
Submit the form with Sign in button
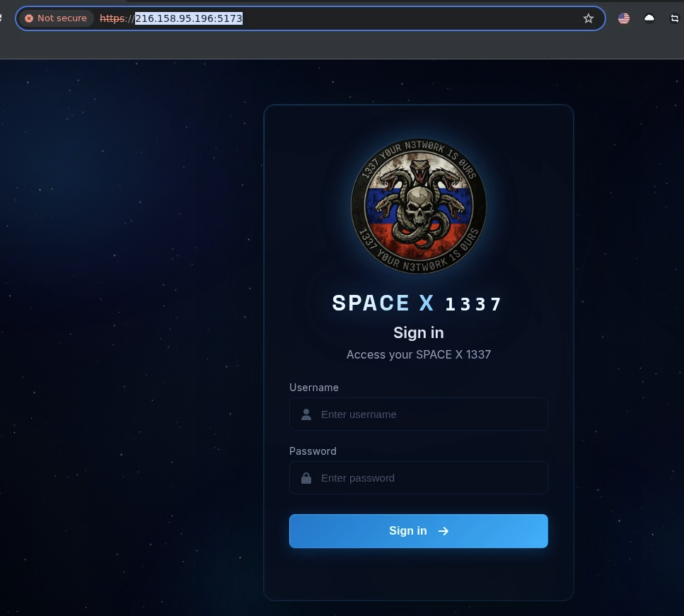tap(418, 531)
